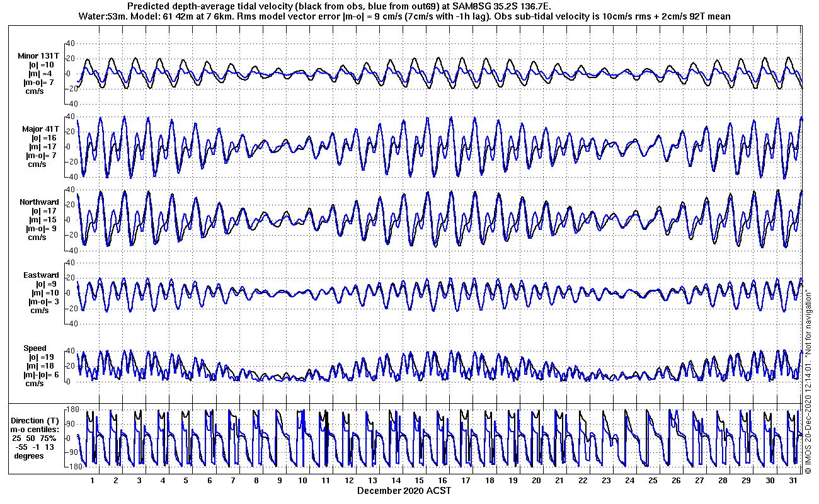This screenshot has width=819, height=504.
Task: Click the 'Northward' panel label
Action: pos(40,202)
